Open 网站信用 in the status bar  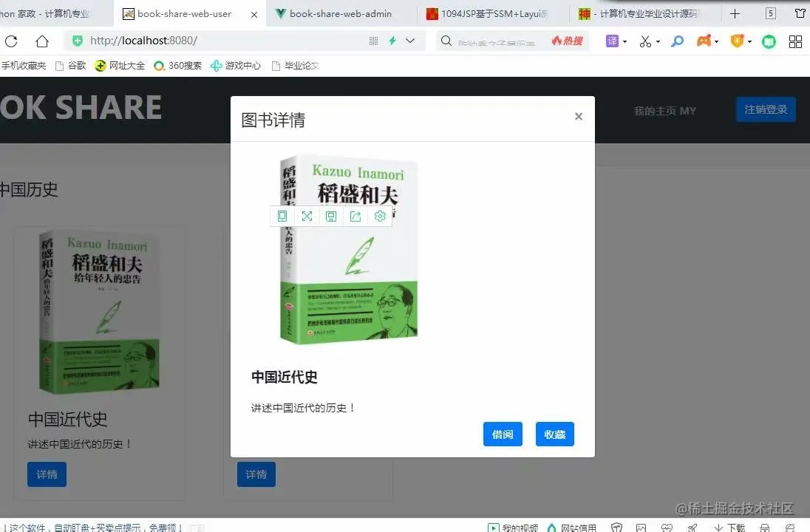coord(572,528)
